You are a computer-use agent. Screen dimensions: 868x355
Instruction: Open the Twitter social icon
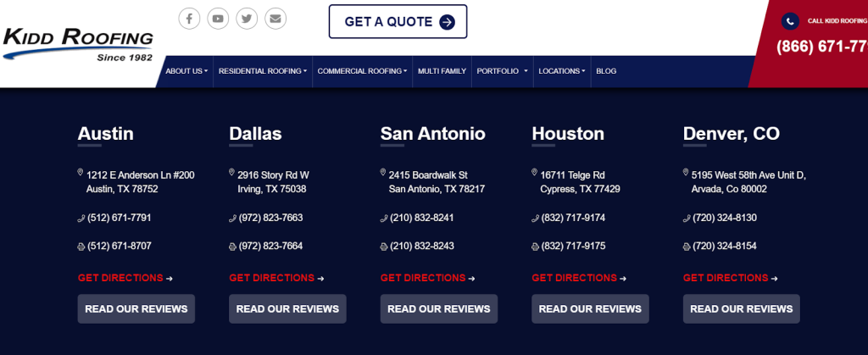click(x=247, y=19)
